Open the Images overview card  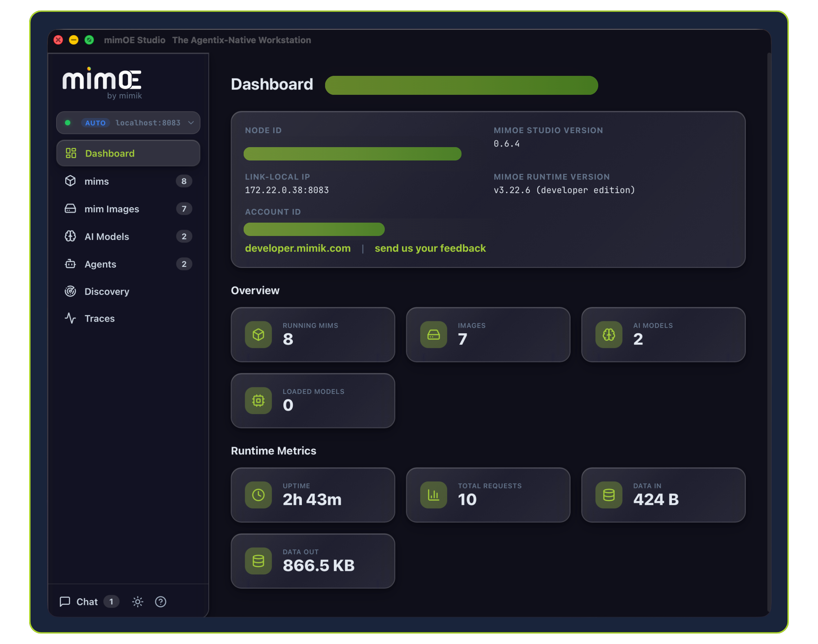(488, 335)
